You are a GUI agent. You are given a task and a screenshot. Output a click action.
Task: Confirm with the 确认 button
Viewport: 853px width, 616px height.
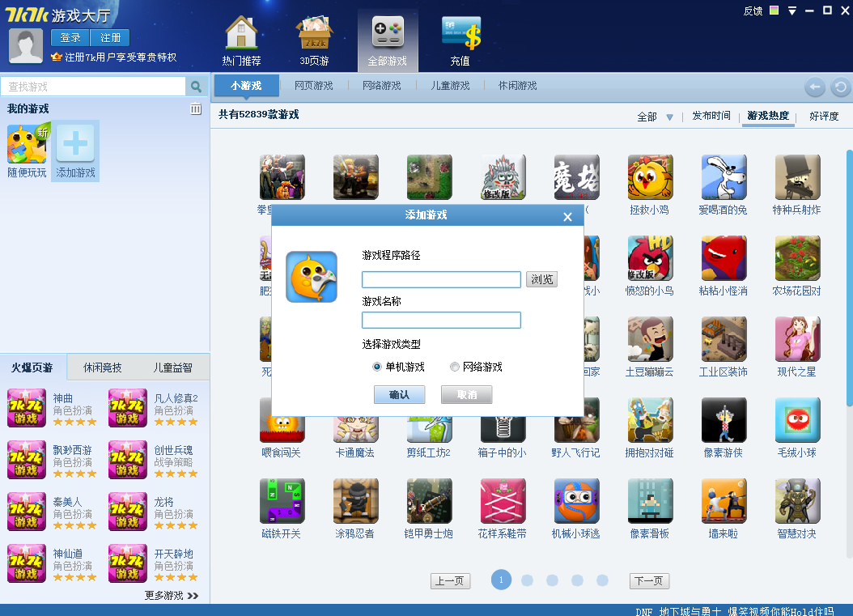pos(399,394)
